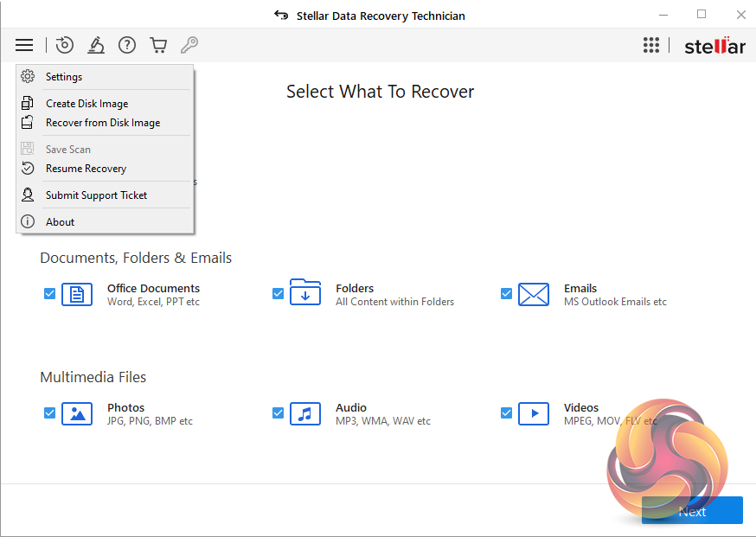
Task: Click the Emails label
Action: pyautogui.click(x=580, y=288)
